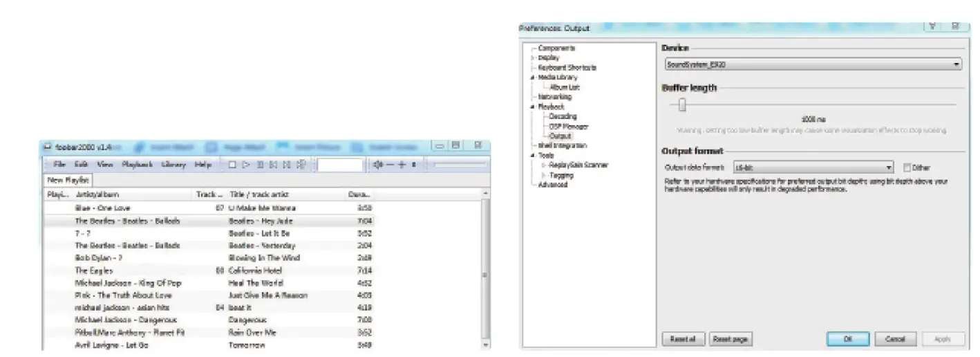Click the Play button in foobar2000 toolbar
The height and width of the screenshot is (357, 980).
(246, 165)
